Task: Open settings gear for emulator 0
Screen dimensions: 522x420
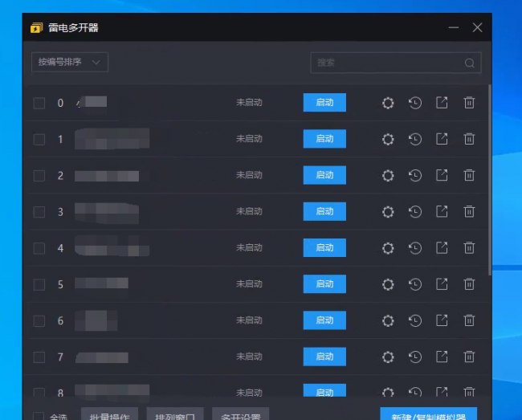Action: (388, 103)
